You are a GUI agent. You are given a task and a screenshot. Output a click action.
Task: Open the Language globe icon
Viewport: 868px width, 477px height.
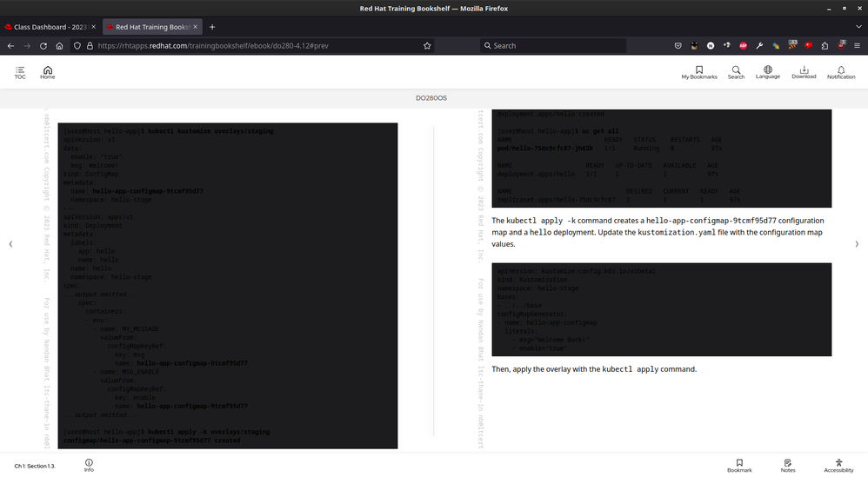point(768,72)
